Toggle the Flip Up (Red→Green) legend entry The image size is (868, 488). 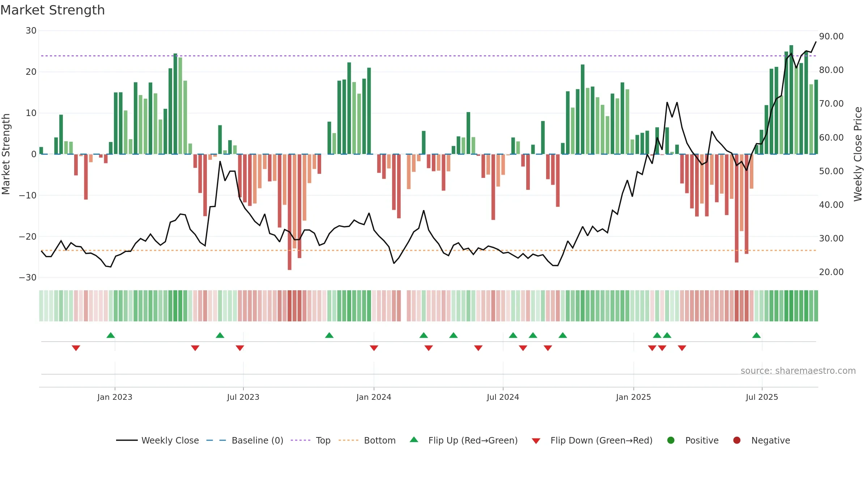point(464,440)
